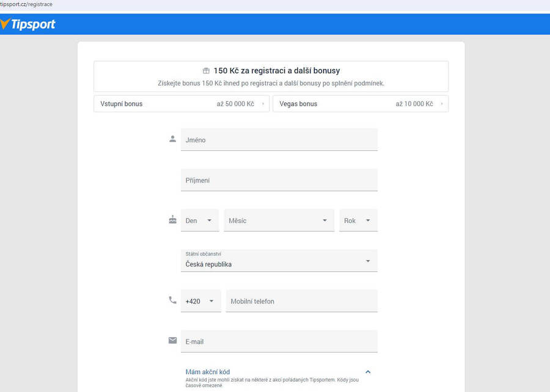Screen dimensions: 550x392
Task: Focus the E-mail input field
Action: [x=279, y=341]
